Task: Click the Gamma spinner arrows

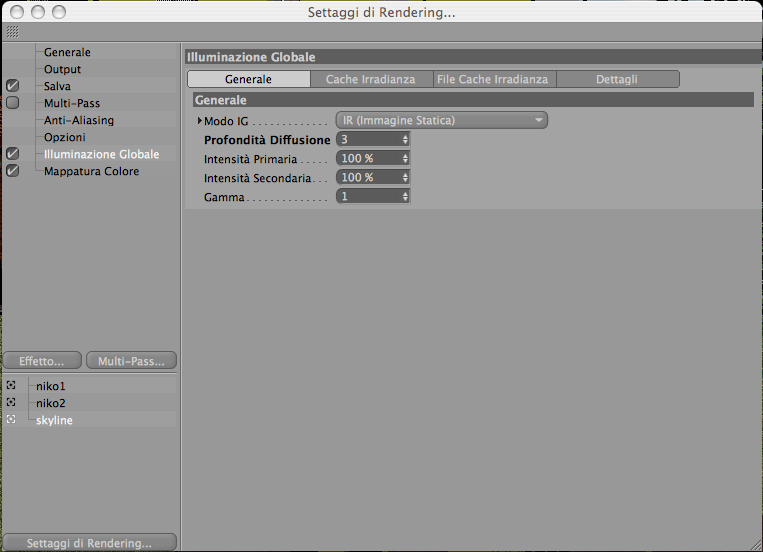Action: click(x=405, y=197)
